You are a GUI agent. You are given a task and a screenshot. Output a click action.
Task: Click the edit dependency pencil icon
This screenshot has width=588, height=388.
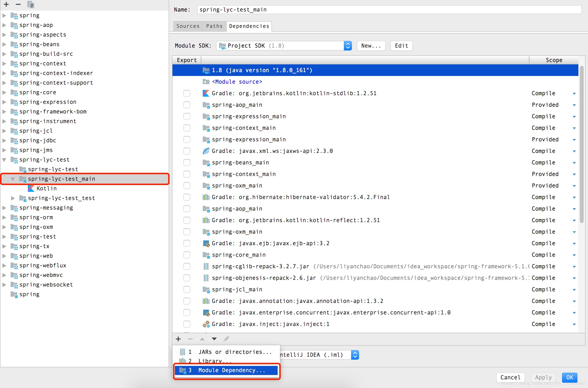coord(226,339)
